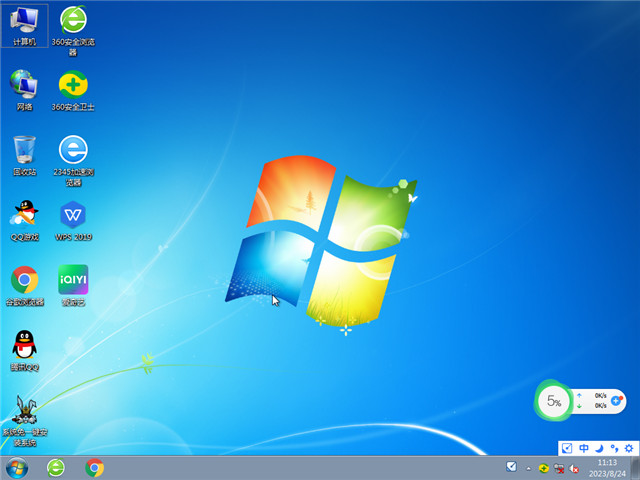Select the 腾讯QQ penguin desktop icon

click(x=24, y=350)
